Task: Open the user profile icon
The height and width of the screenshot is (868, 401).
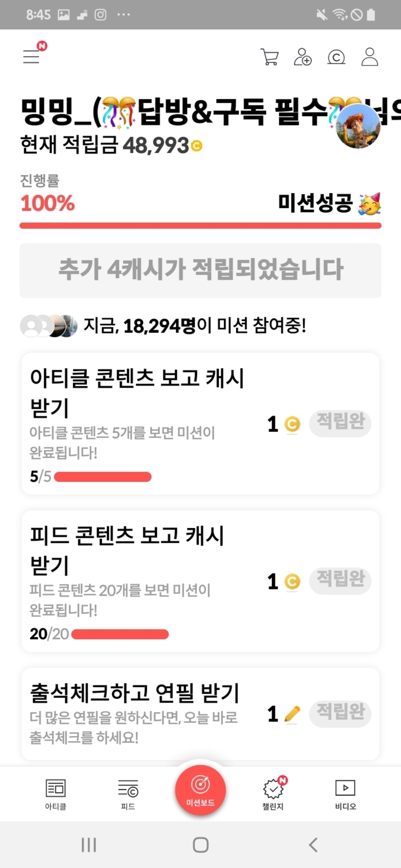Action: [x=370, y=57]
